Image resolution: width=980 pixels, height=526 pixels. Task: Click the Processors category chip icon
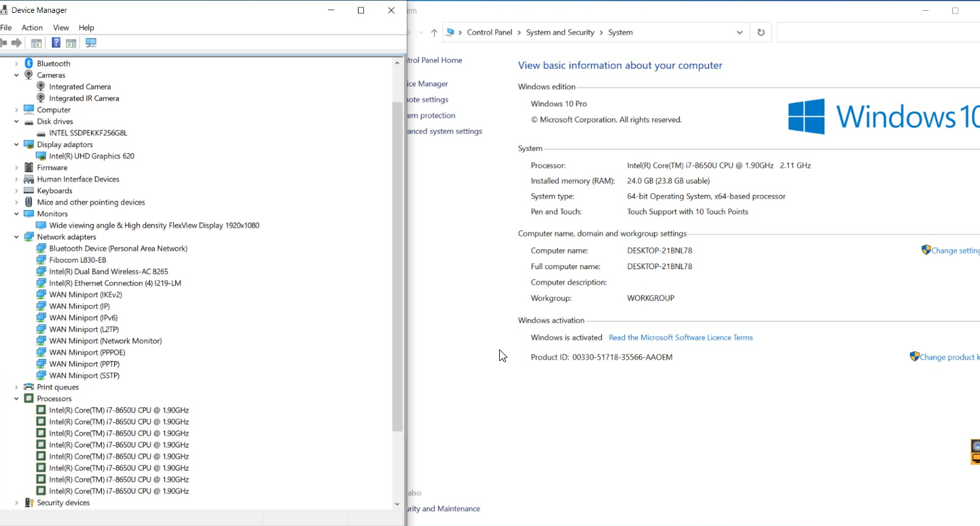(29, 398)
